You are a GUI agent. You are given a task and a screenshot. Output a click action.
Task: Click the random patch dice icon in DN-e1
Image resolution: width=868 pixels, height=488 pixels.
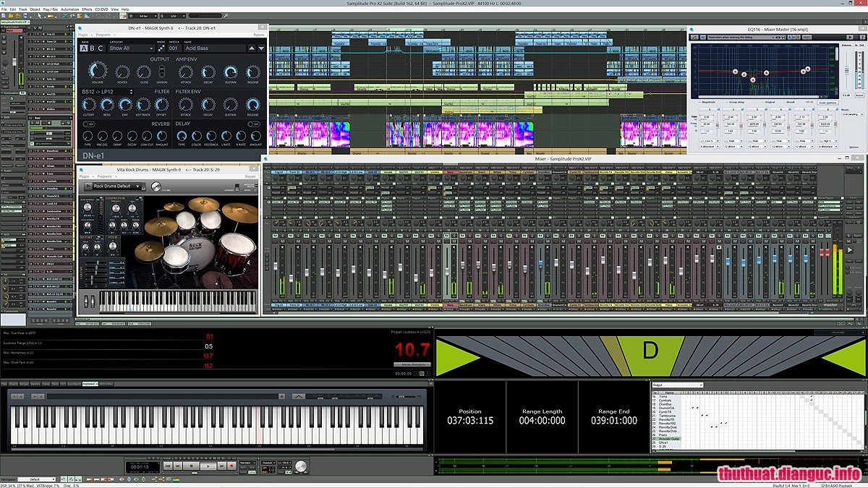161,48
